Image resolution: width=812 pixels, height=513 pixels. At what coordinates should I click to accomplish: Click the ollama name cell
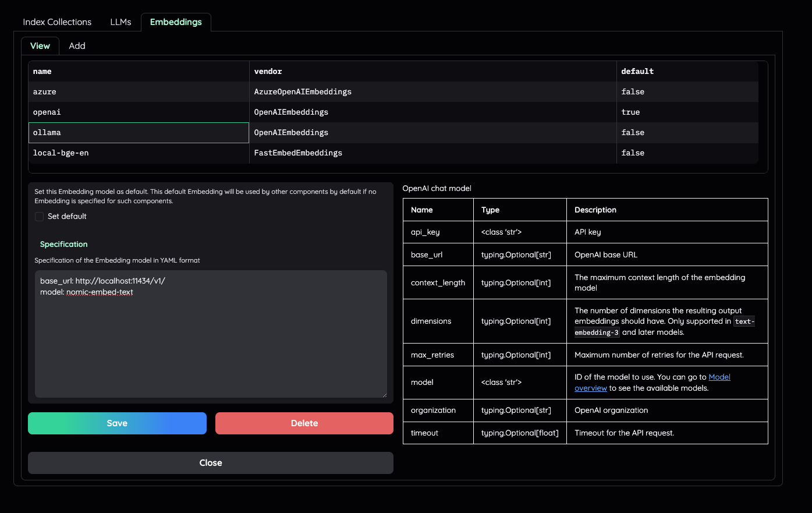coord(139,133)
